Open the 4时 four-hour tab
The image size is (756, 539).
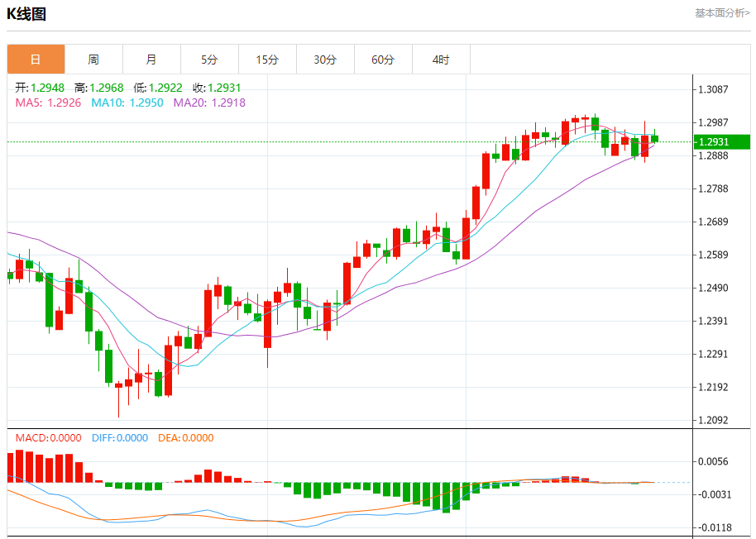coord(441,60)
